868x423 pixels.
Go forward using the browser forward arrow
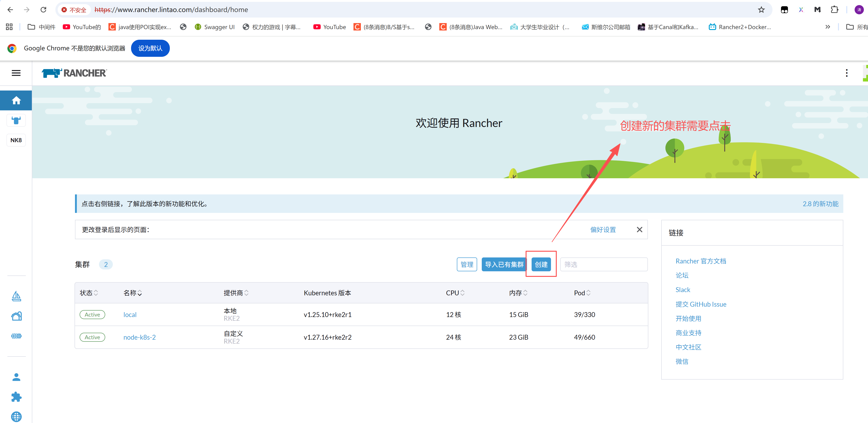point(27,9)
